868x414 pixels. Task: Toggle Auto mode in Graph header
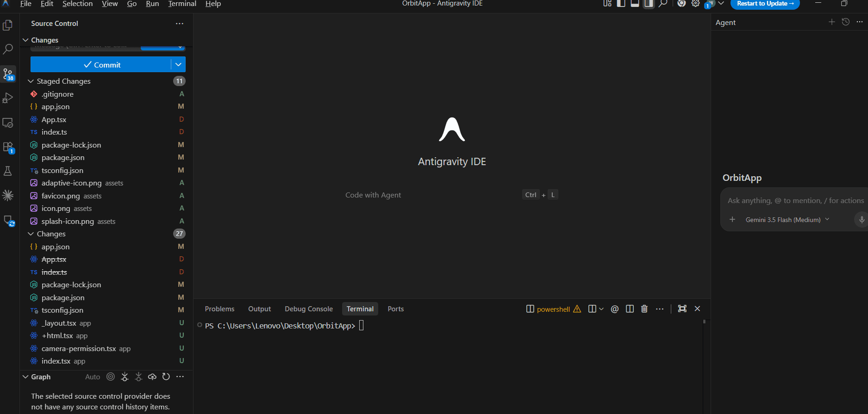click(x=93, y=377)
